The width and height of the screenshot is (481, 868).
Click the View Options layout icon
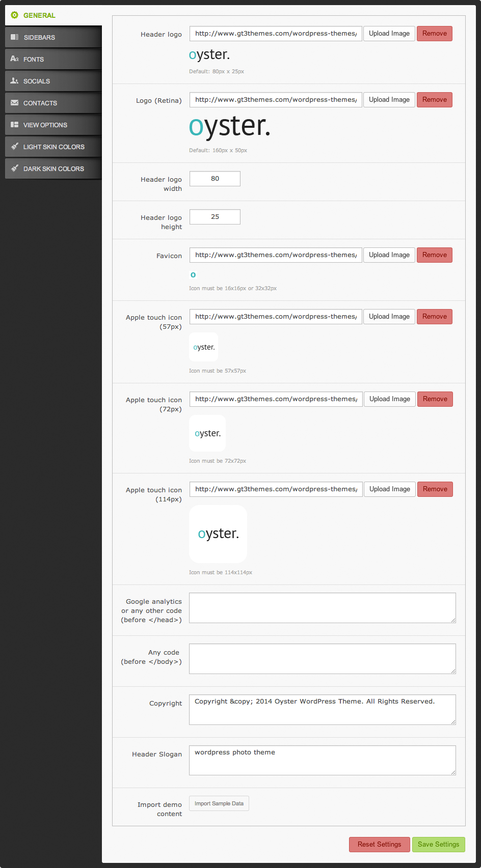click(14, 125)
